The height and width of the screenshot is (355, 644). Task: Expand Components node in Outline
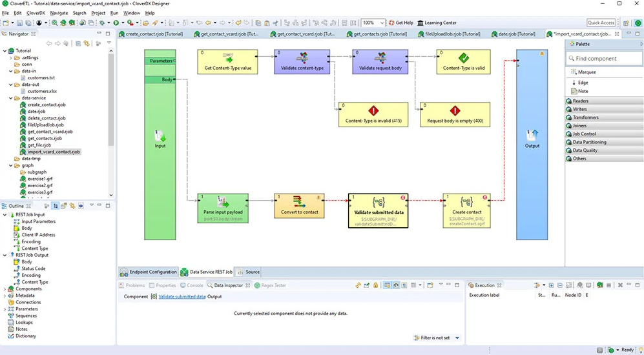[5, 289]
